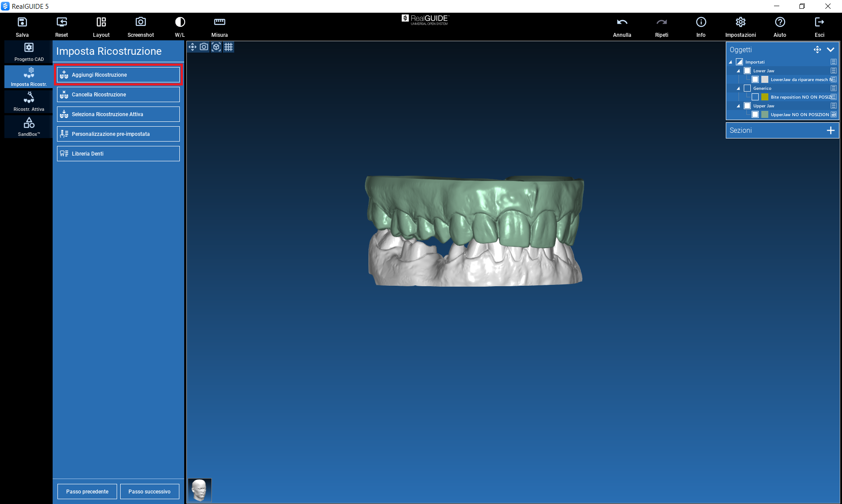This screenshot has width=842, height=504.
Task: Expand the Sezioni panel with the plus
Action: [x=831, y=130]
